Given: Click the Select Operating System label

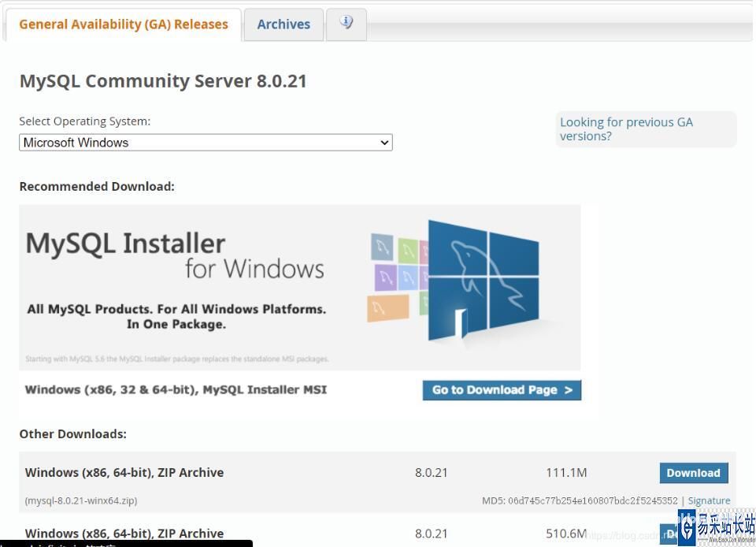Looking at the screenshot, I should pyautogui.click(x=85, y=121).
